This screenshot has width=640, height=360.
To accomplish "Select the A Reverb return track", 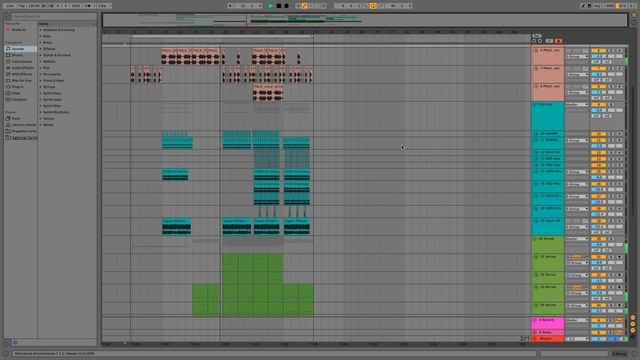I will (548, 323).
